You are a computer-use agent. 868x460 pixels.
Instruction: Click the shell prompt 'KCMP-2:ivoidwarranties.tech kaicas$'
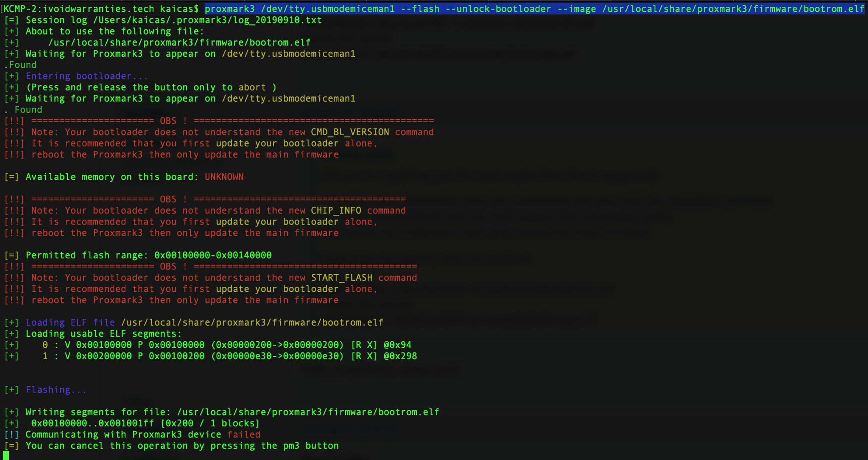point(101,9)
